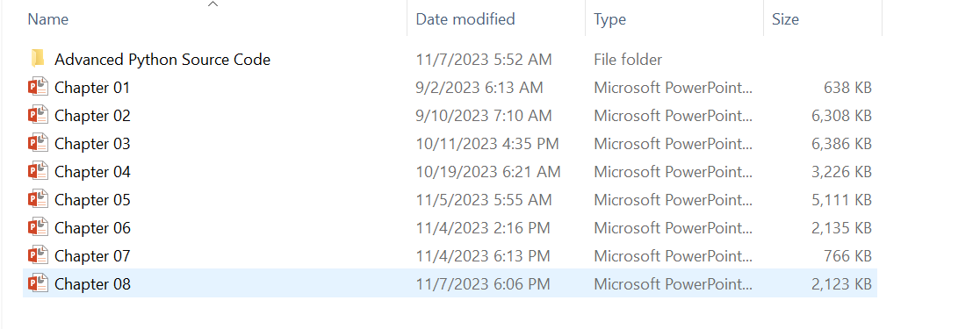The width and height of the screenshot is (980, 329).
Task: Select the Chapter 05 file name
Action: point(92,200)
